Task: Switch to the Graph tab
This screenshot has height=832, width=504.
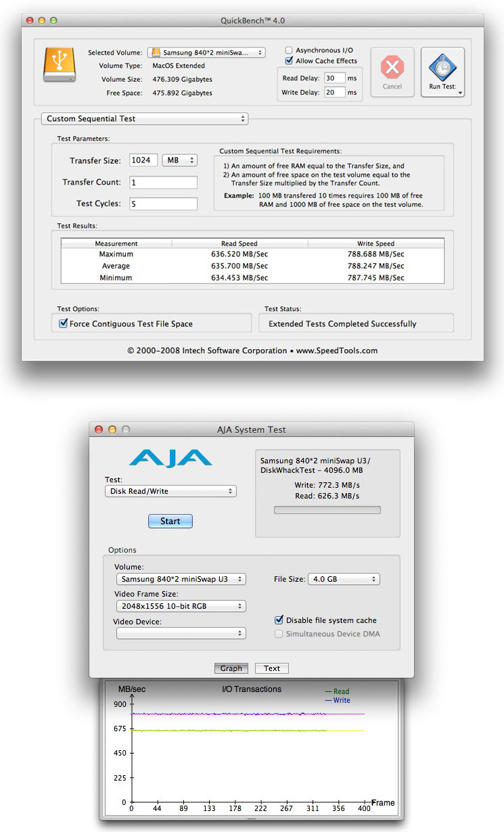Action: tap(231, 668)
